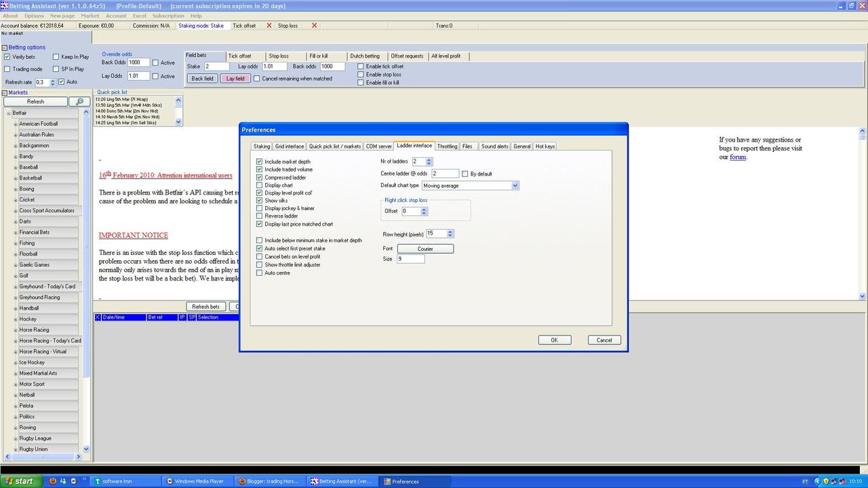Viewport: 868px width, 488px height.
Task: Check Cancel bets on level profit
Action: (260, 257)
